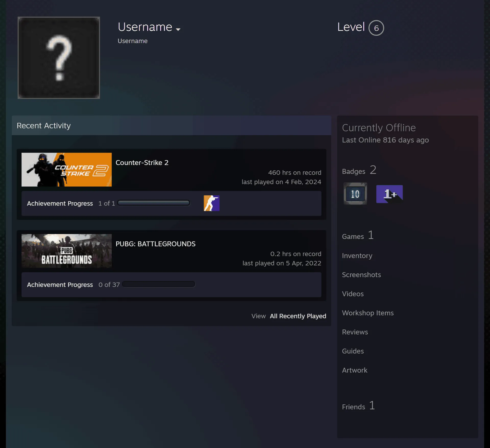Open the Reviews link
Viewport: 490px width, 448px height.
(x=355, y=332)
